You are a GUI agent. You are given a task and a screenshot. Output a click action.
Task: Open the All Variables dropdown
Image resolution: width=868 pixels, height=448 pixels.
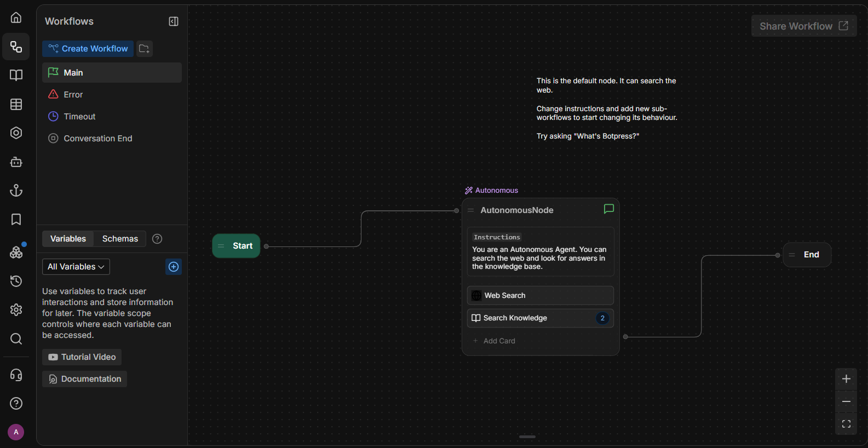click(x=76, y=267)
